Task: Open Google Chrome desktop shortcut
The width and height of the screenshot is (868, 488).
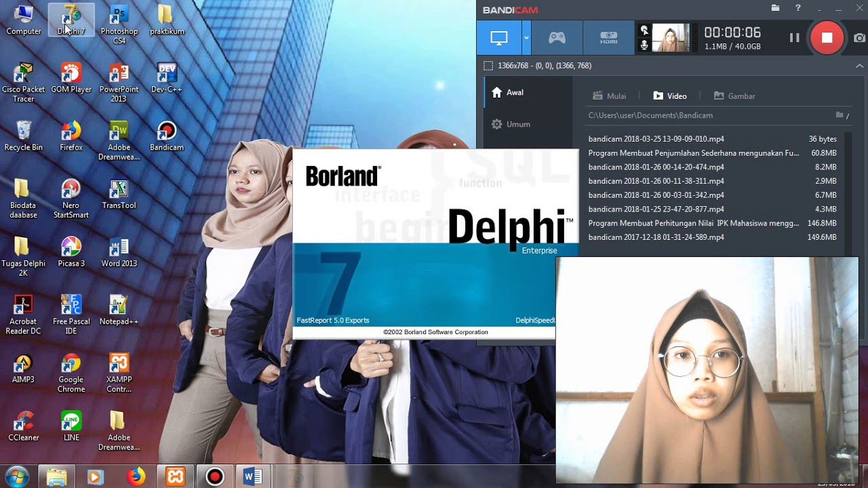Action: (71, 373)
